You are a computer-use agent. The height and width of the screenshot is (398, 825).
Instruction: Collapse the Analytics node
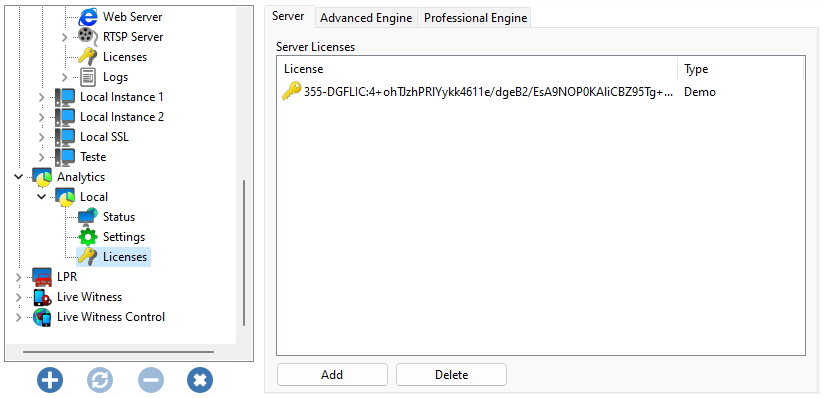pos(19,177)
